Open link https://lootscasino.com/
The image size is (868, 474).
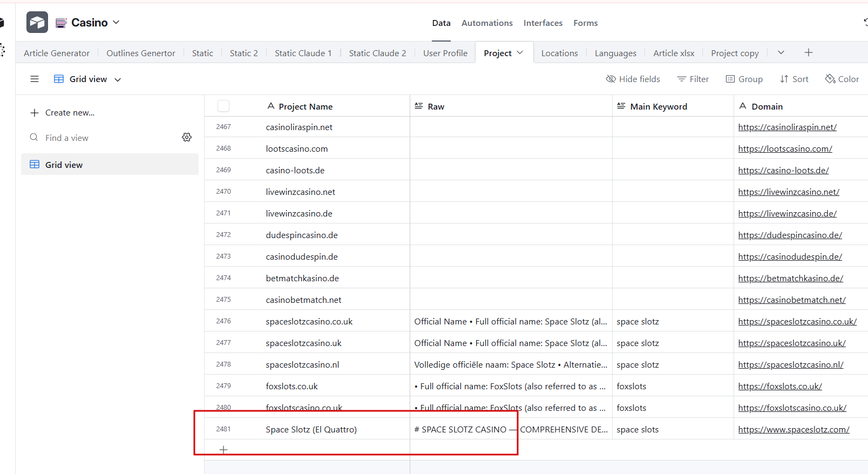click(785, 148)
